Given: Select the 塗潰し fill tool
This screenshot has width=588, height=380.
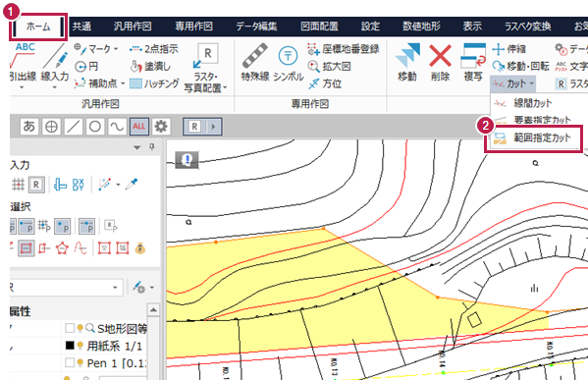Looking at the screenshot, I should 150,67.
